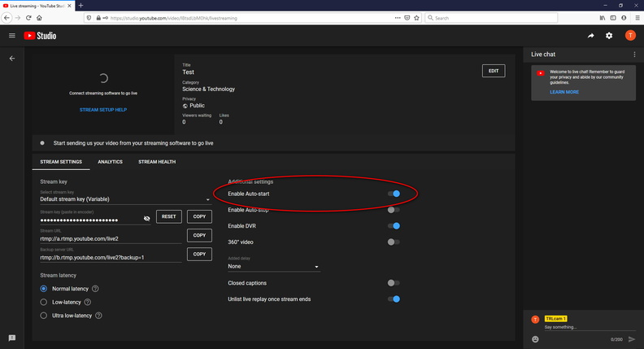Select the Live streaming browser tab

tap(37, 6)
